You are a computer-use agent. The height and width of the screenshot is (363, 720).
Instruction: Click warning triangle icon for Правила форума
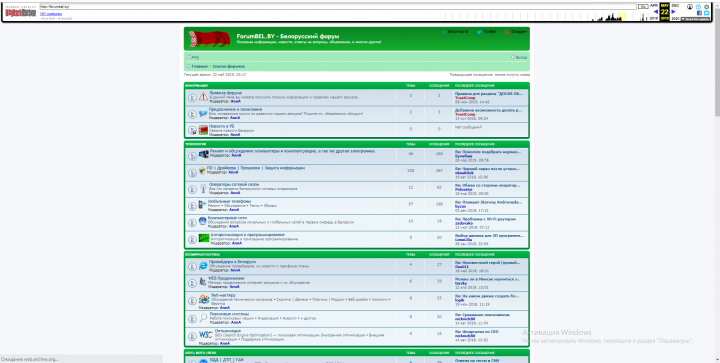[x=203, y=97]
